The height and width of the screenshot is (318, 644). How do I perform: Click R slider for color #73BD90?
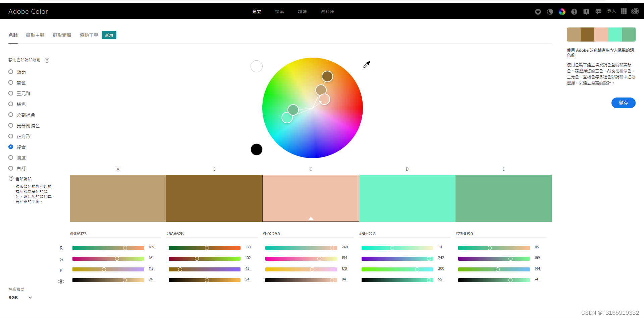494,248
